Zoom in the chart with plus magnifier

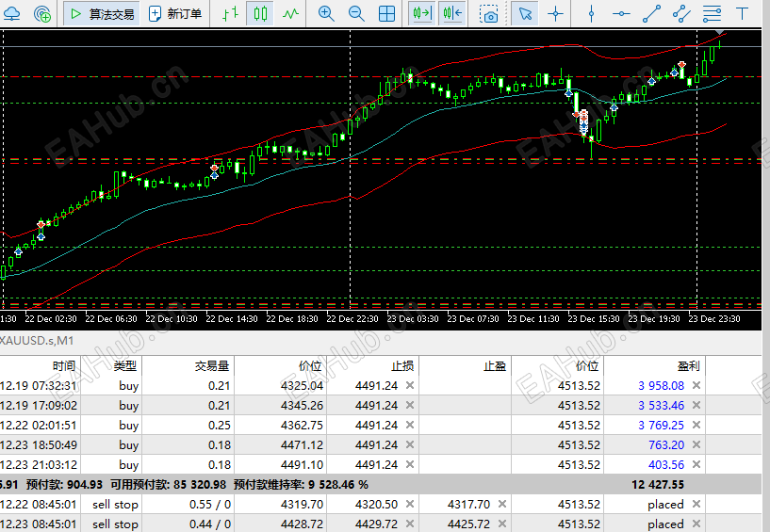(x=326, y=13)
